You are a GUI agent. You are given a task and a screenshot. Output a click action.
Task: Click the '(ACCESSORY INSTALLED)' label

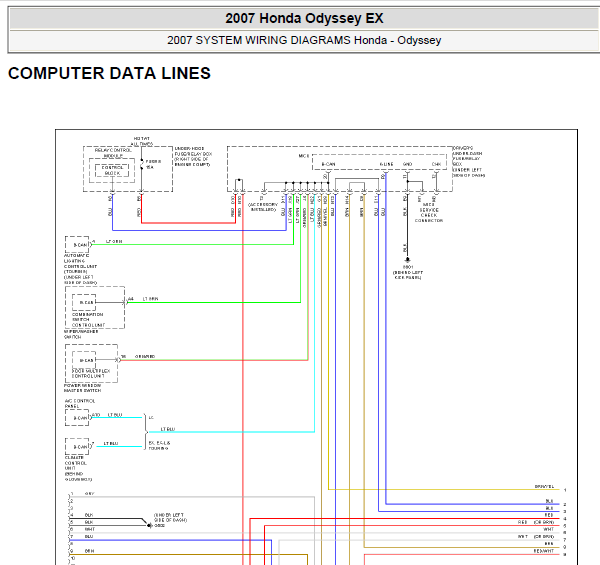[x=263, y=207]
